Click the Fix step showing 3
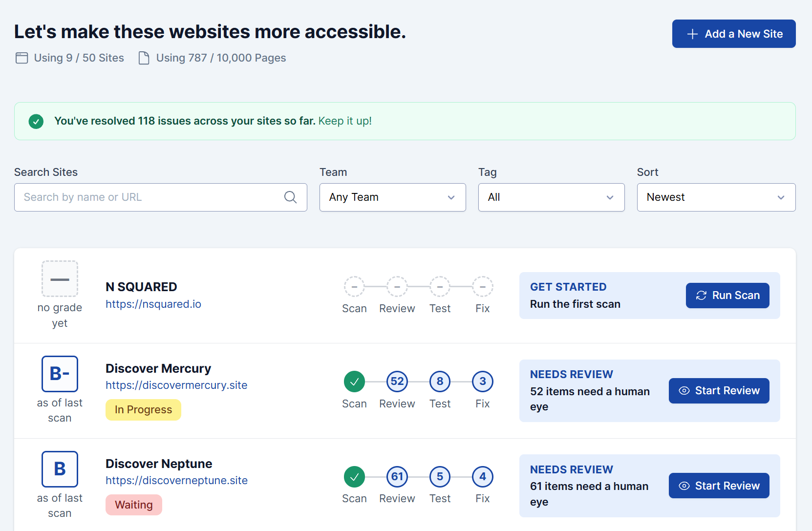 (x=483, y=382)
